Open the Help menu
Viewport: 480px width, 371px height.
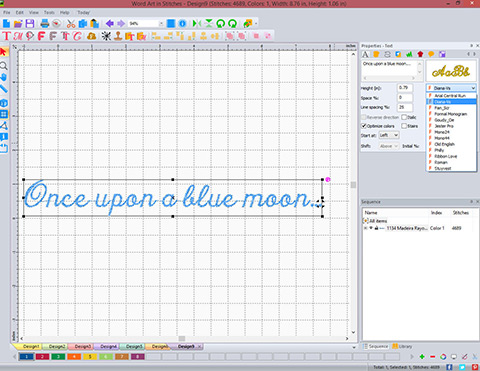[x=65, y=12]
